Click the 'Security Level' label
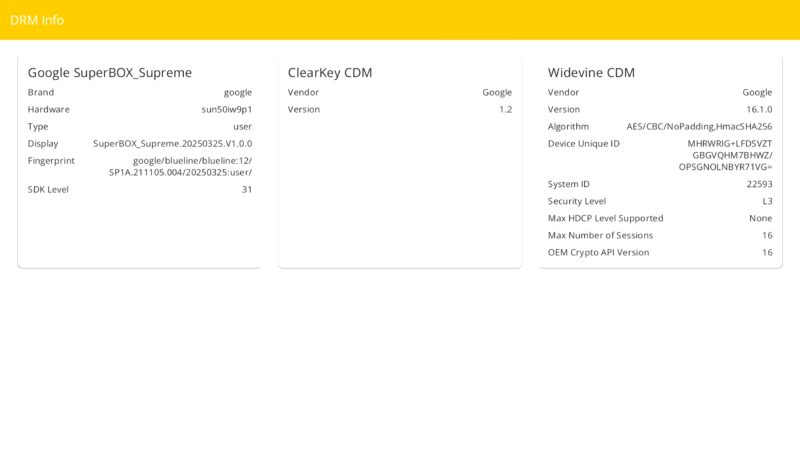This screenshot has width=800, height=450. pos(577,201)
